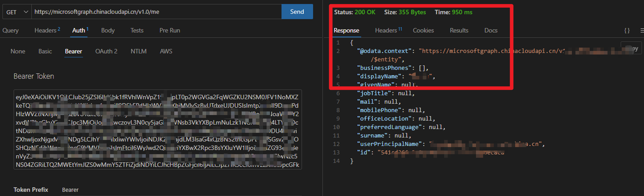The width and height of the screenshot is (644, 196).
Task: Click the curly braces format icon
Action: coord(627,30)
